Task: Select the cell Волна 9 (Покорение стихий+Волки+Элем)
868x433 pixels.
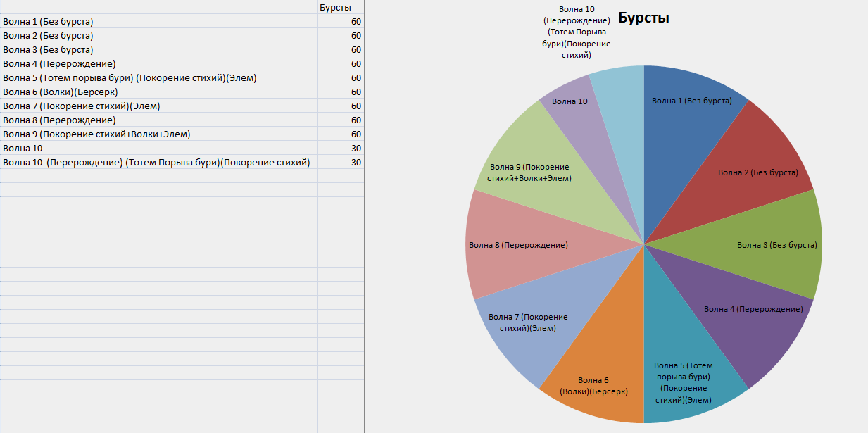Action: tap(159, 134)
